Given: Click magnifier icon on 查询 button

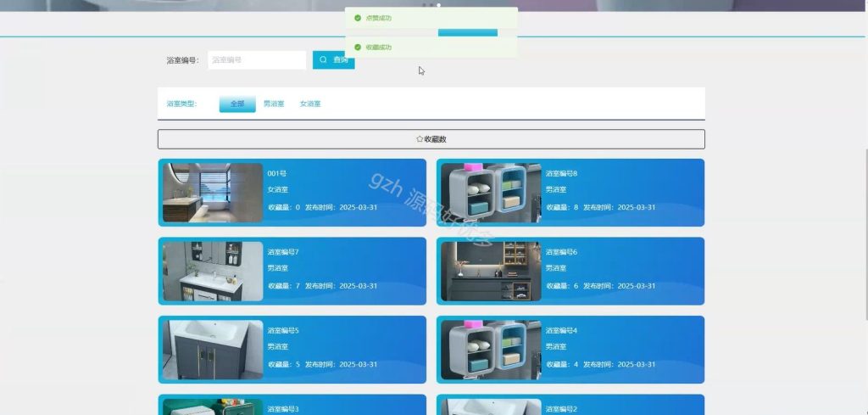Looking at the screenshot, I should pos(323,60).
